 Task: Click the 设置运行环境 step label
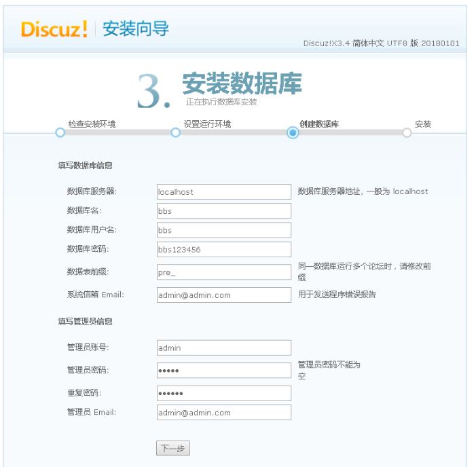click(207, 124)
